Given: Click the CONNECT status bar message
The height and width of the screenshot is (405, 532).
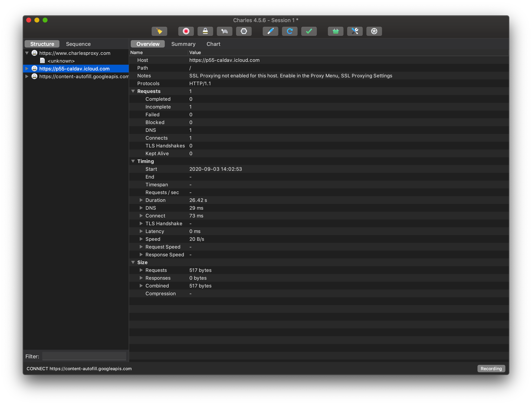Looking at the screenshot, I should point(79,368).
